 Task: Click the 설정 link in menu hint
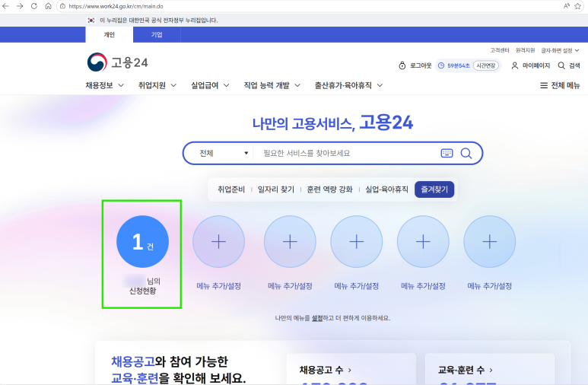pos(317,318)
